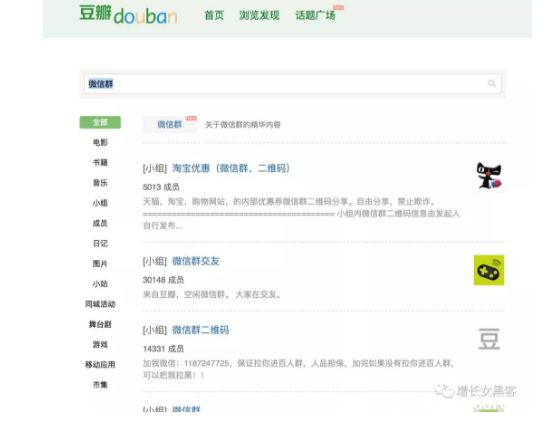Open the game controller group avatar
The width and height of the screenshot is (552, 421).
pos(489,270)
